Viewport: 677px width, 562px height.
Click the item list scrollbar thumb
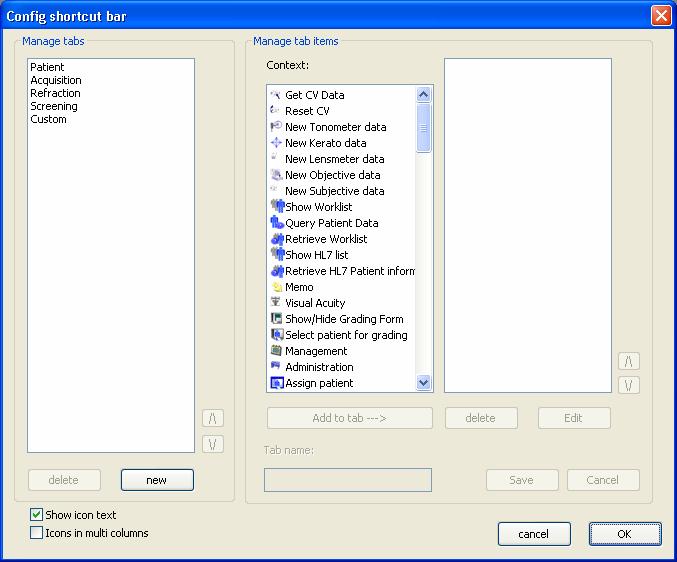[424, 128]
